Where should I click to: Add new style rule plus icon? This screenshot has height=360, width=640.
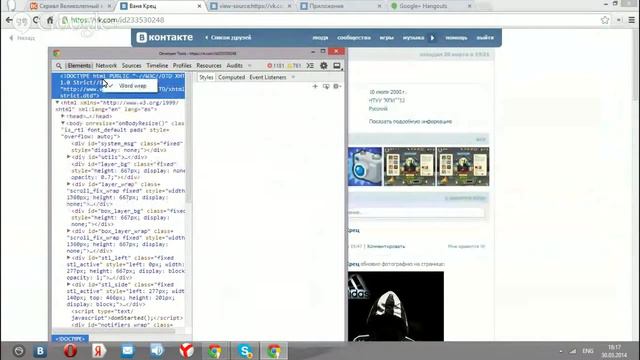(x=315, y=86)
